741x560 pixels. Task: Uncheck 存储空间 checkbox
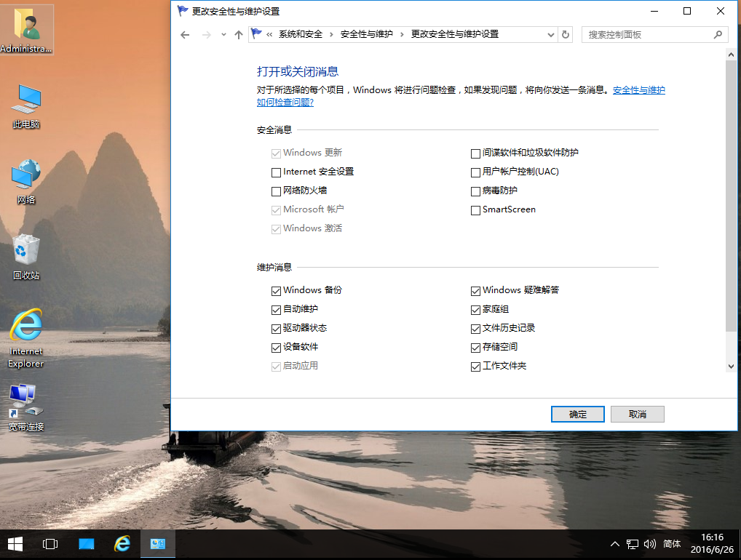pyautogui.click(x=476, y=348)
